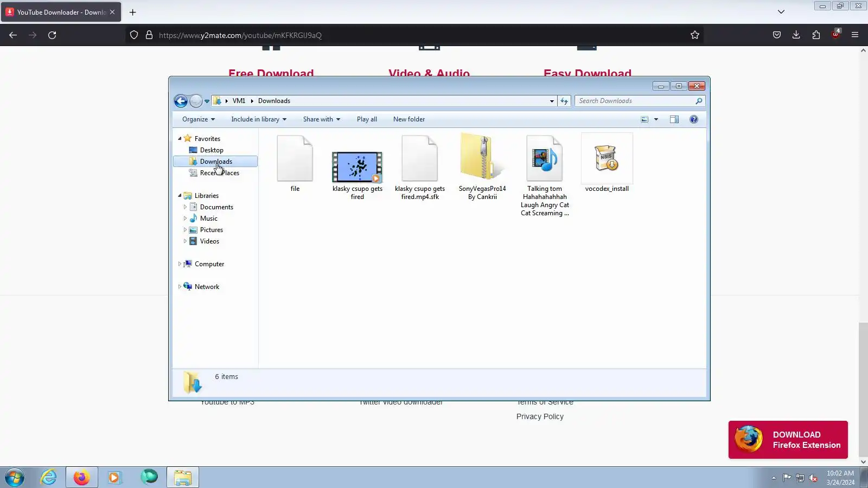The image size is (868, 488).
Task: Collapse the Favorites tree group
Action: [180, 139]
